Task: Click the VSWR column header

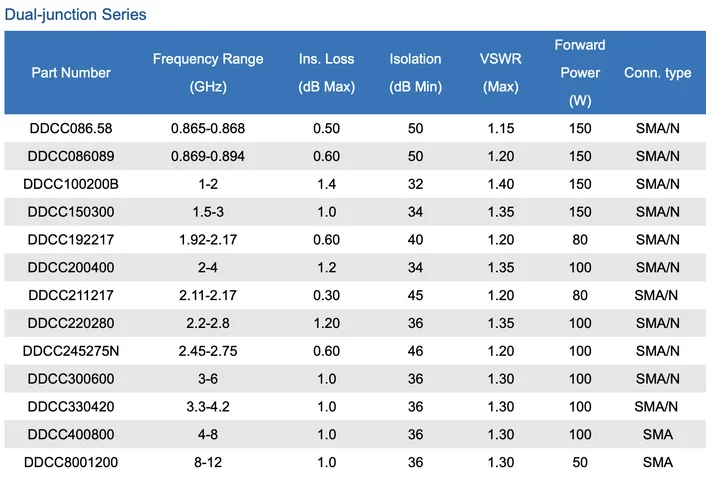Action: coord(500,72)
